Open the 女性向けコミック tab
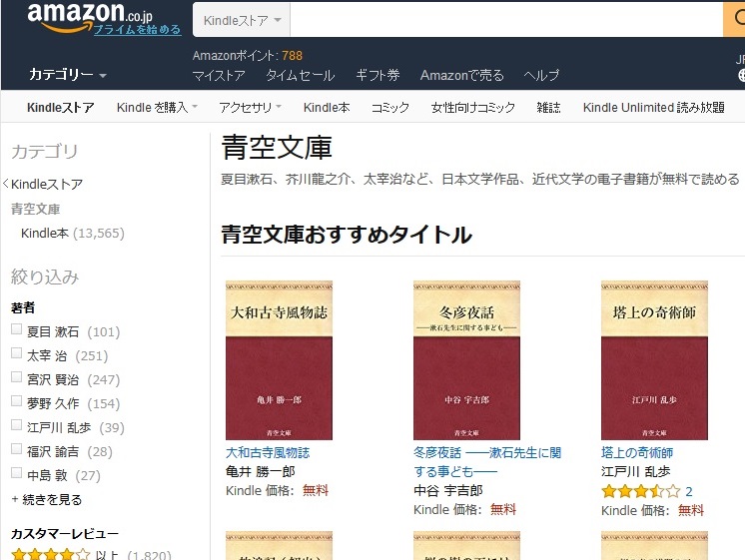745x560 pixels. coord(472,108)
